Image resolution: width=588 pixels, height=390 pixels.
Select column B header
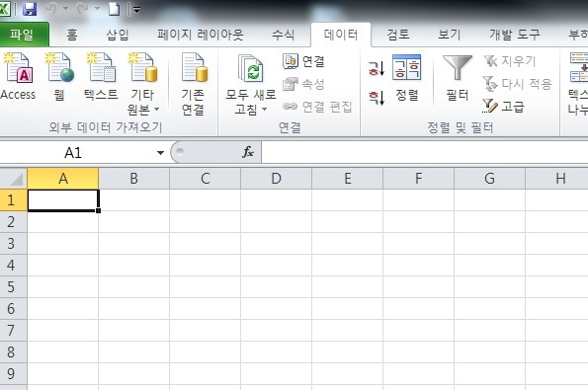[x=133, y=179]
